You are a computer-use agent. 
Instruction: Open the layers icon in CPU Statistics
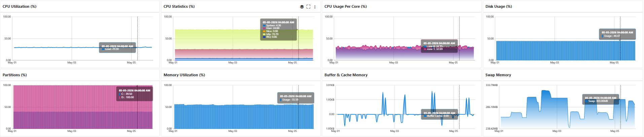click(302, 7)
